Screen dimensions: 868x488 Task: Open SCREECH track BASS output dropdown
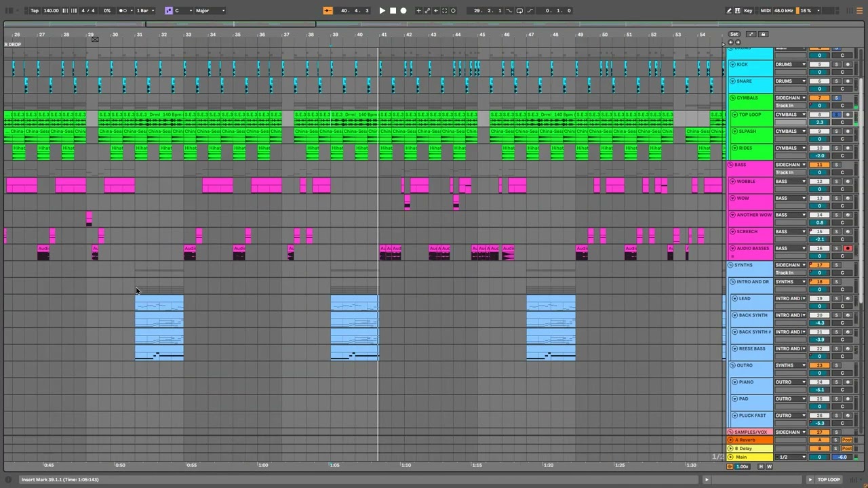[791, 232]
